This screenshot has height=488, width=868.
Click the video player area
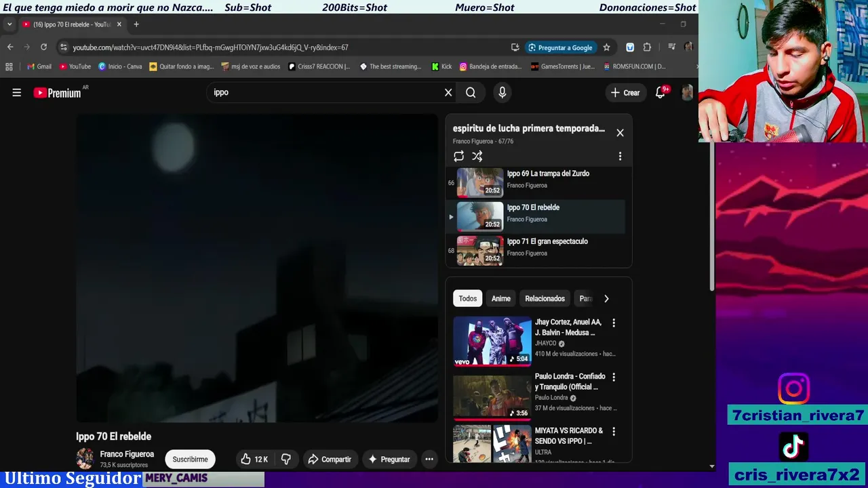[257, 268]
